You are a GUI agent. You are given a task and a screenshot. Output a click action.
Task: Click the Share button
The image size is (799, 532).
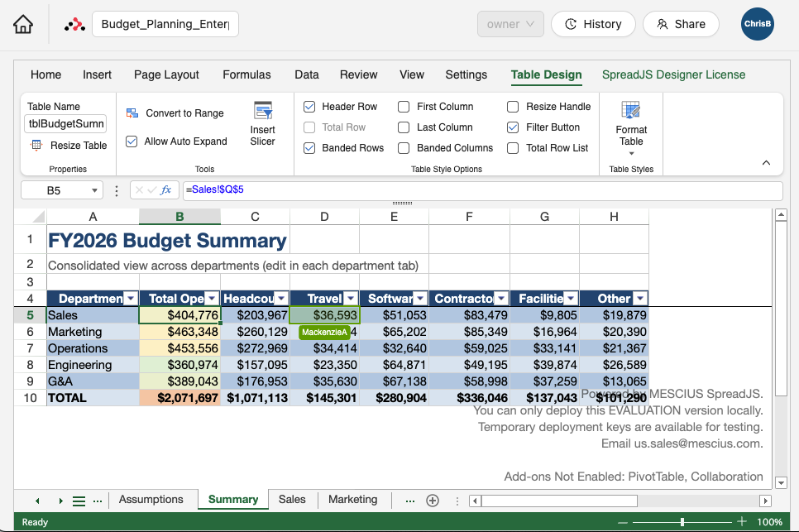point(681,24)
